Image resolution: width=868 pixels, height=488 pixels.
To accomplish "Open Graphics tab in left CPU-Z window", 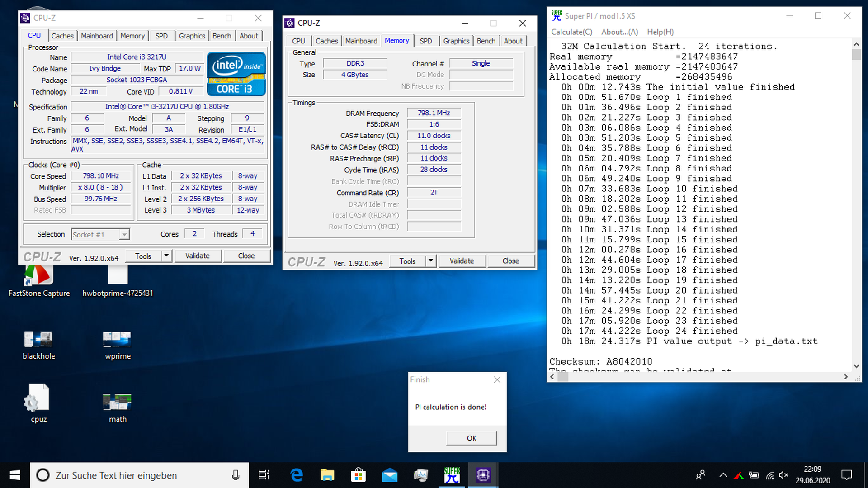I will pyautogui.click(x=192, y=36).
